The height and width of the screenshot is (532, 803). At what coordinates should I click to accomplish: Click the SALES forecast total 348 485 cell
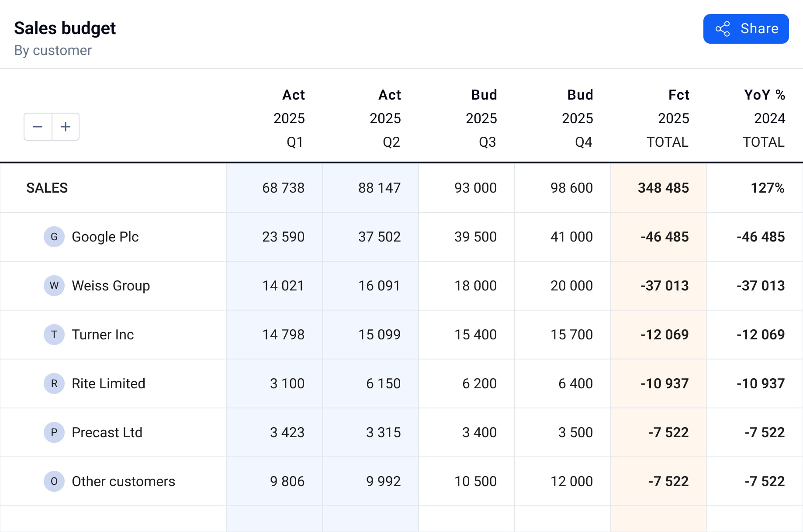point(663,188)
